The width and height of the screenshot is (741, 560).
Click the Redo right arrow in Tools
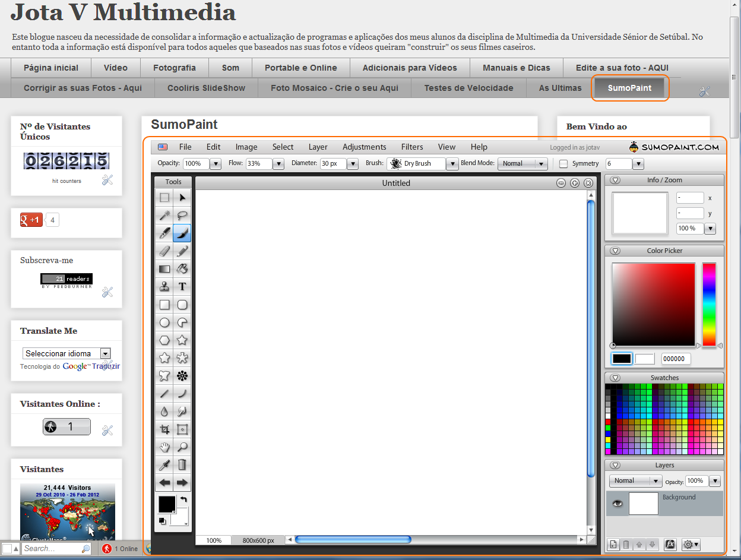click(x=182, y=483)
